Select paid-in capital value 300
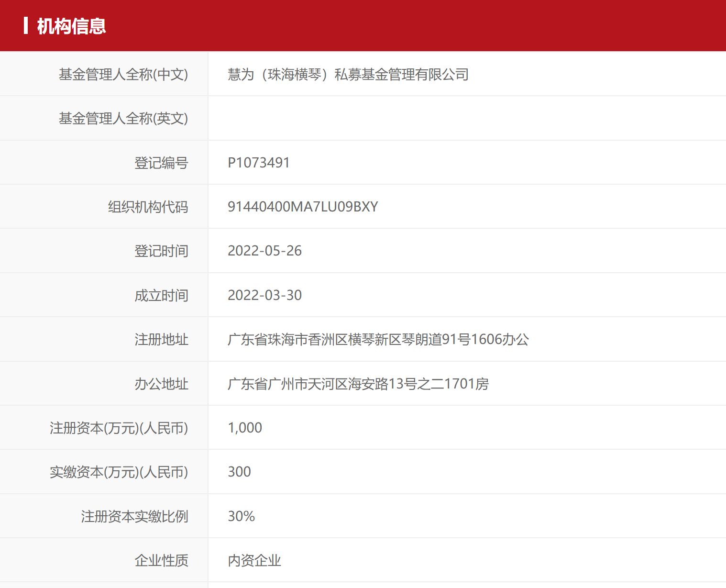The width and height of the screenshot is (726, 588). 239,472
